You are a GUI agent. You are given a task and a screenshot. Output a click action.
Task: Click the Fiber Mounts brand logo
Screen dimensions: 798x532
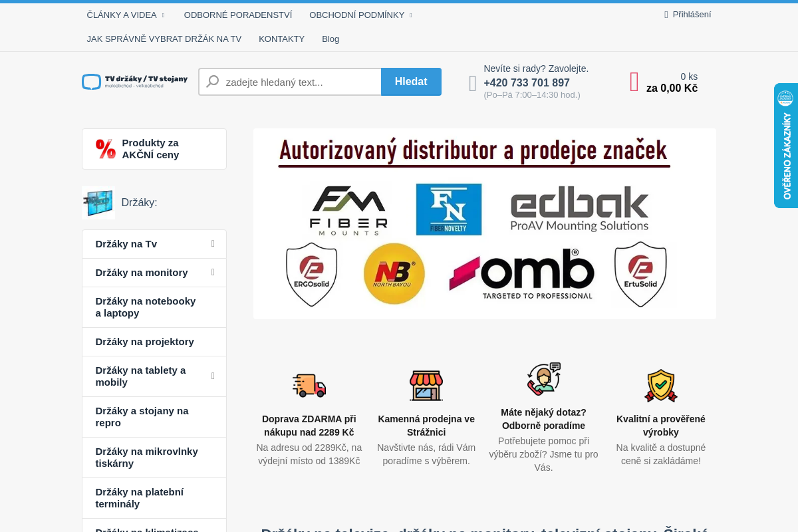pos(348,210)
